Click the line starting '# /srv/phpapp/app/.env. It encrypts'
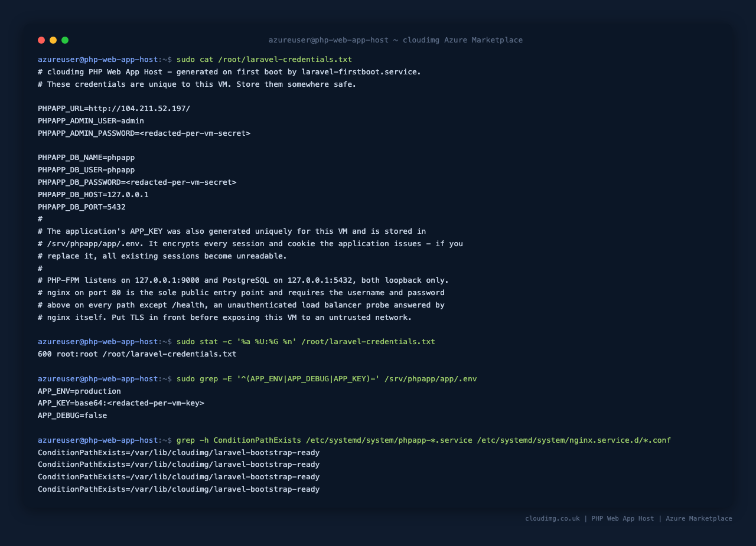756x546 pixels. tap(250, 244)
